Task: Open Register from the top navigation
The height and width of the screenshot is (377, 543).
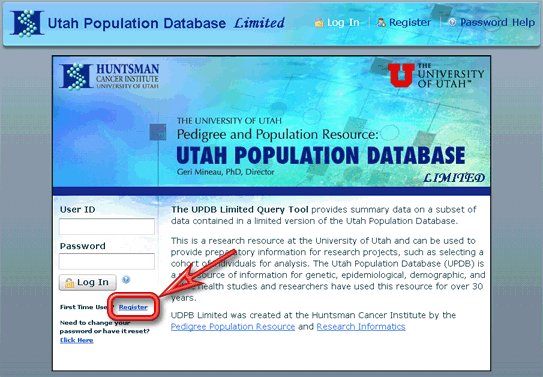Action: [x=410, y=23]
